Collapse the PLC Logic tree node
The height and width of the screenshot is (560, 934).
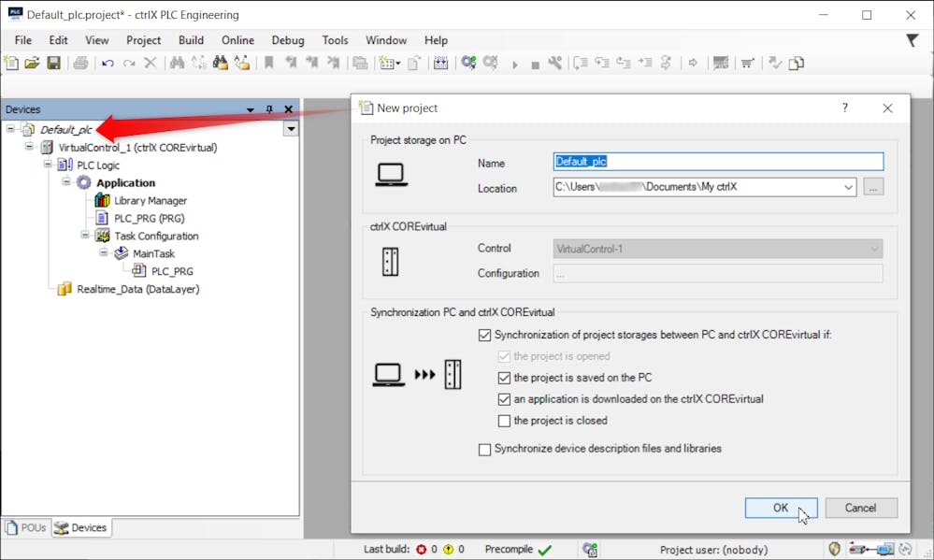click(48, 165)
